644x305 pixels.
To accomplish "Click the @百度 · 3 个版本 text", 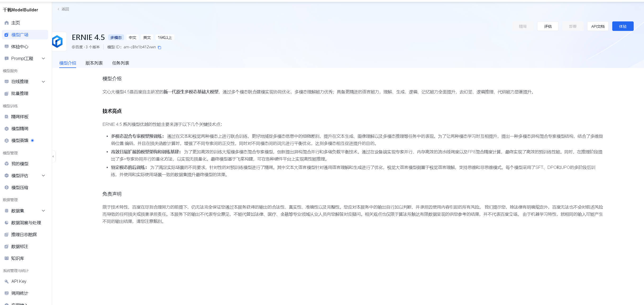I will 86,47.
